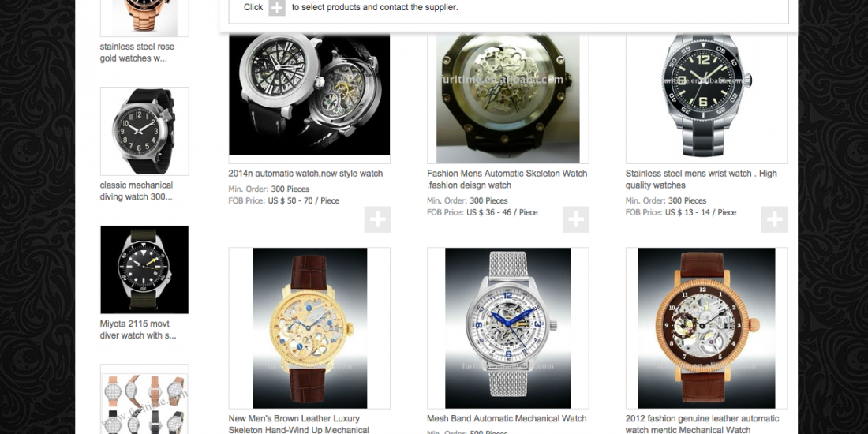This screenshot has width=868, height=434.
Task: Click the rose gold brown-dial watch image
Action: tap(706, 328)
